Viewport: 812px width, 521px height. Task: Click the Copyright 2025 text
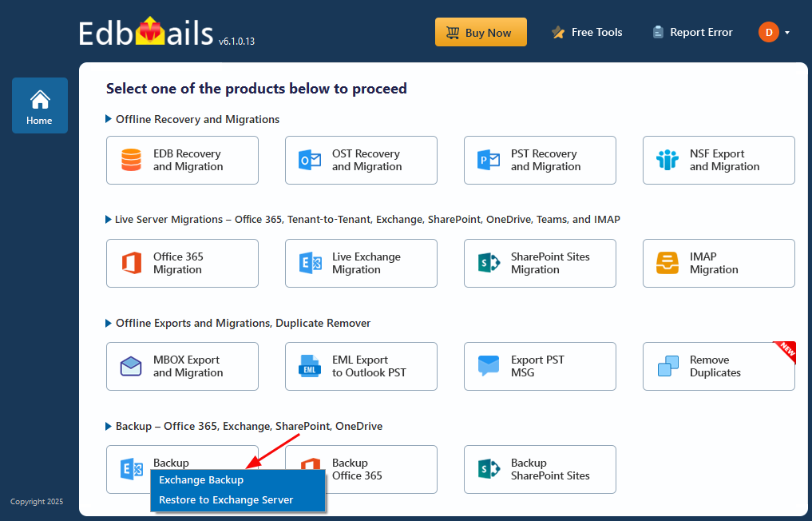(x=37, y=501)
